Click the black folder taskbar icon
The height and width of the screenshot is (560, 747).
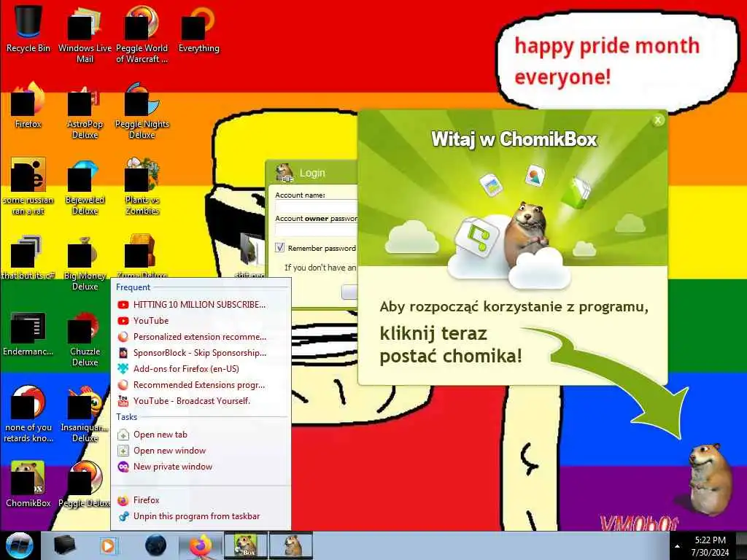pos(64,545)
